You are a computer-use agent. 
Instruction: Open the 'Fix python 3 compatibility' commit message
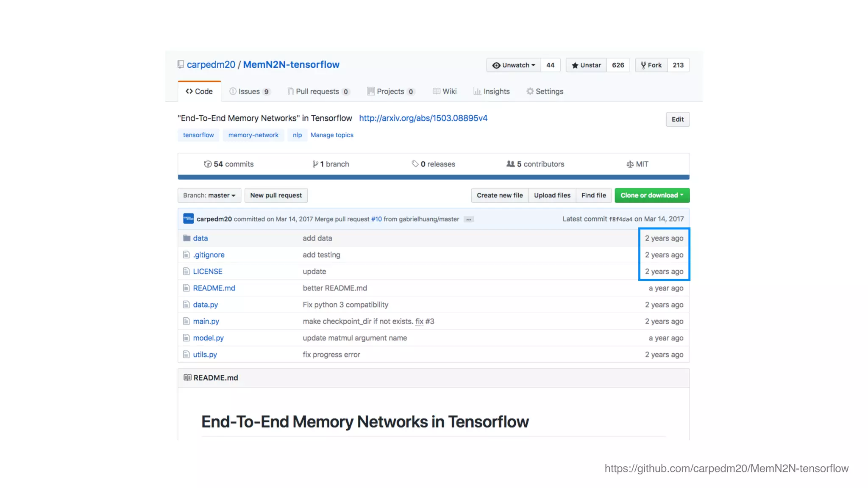point(345,305)
